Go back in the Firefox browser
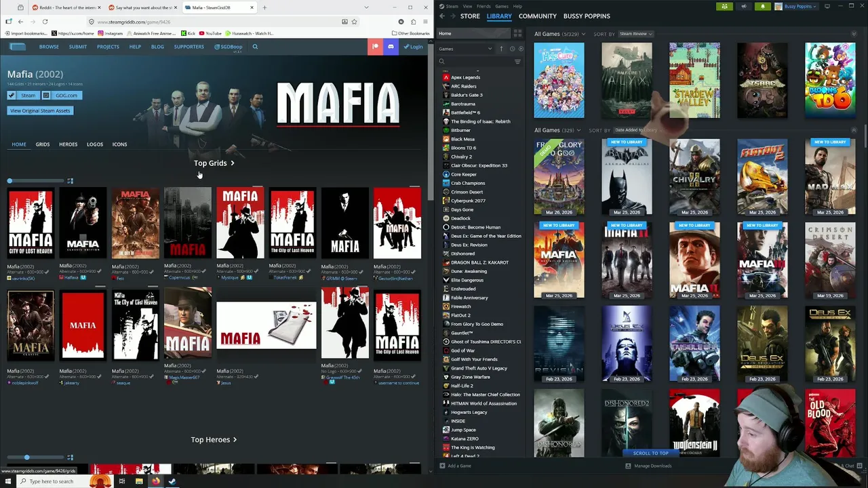 [x=20, y=22]
